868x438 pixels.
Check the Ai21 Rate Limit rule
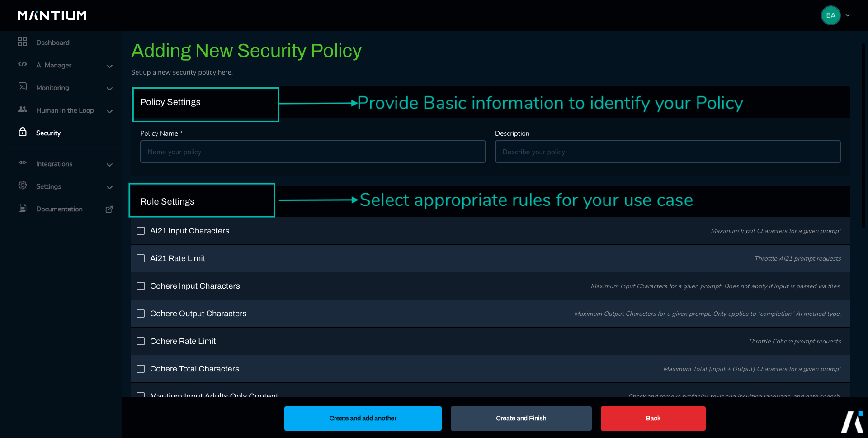[x=141, y=258]
